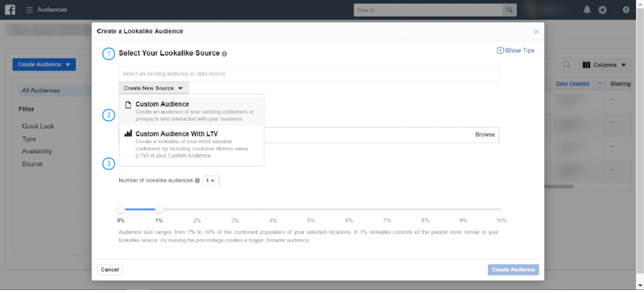The height and width of the screenshot is (293, 644).
Task: Expand the Type filter
Action: pyautogui.click(x=29, y=139)
